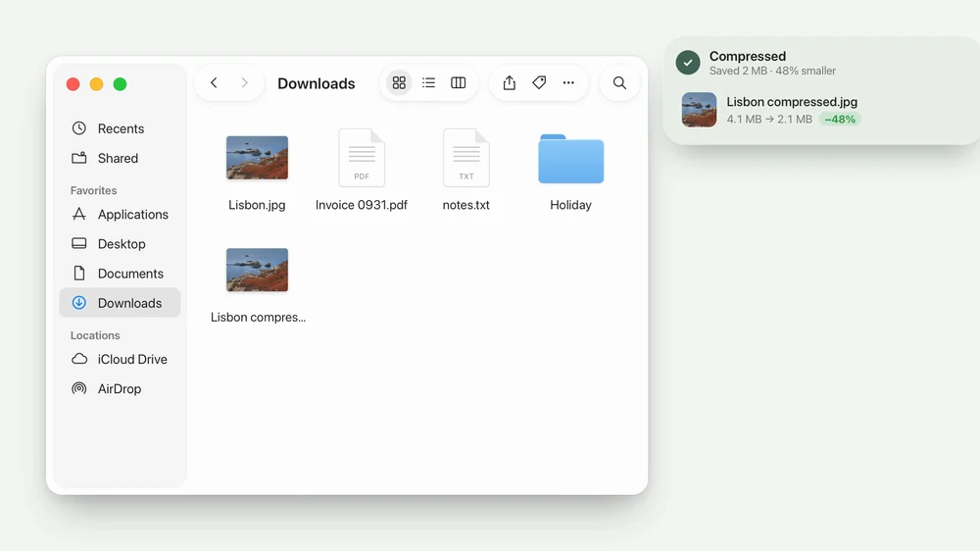Screen dimensions: 980x551
Task: Open Applications in the sidebar
Action: click(x=120, y=215)
